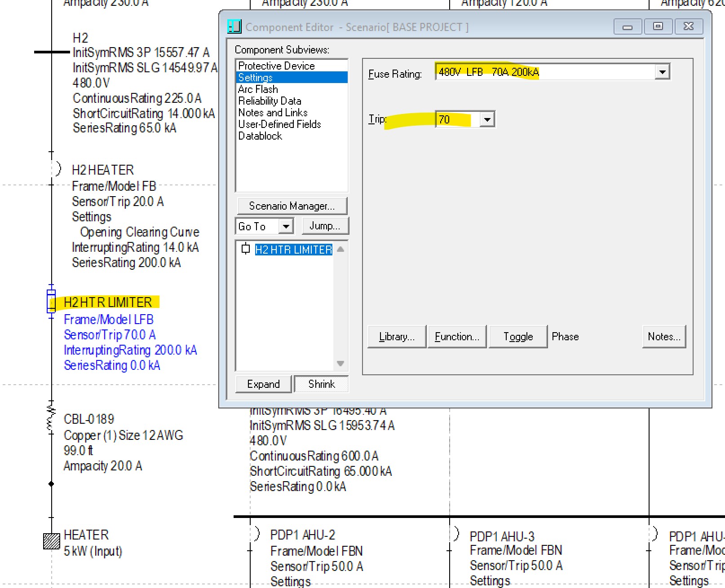This screenshot has height=588, width=725.
Task: Select the PDP1 AHU-2 breaker symbol
Action: point(256,534)
